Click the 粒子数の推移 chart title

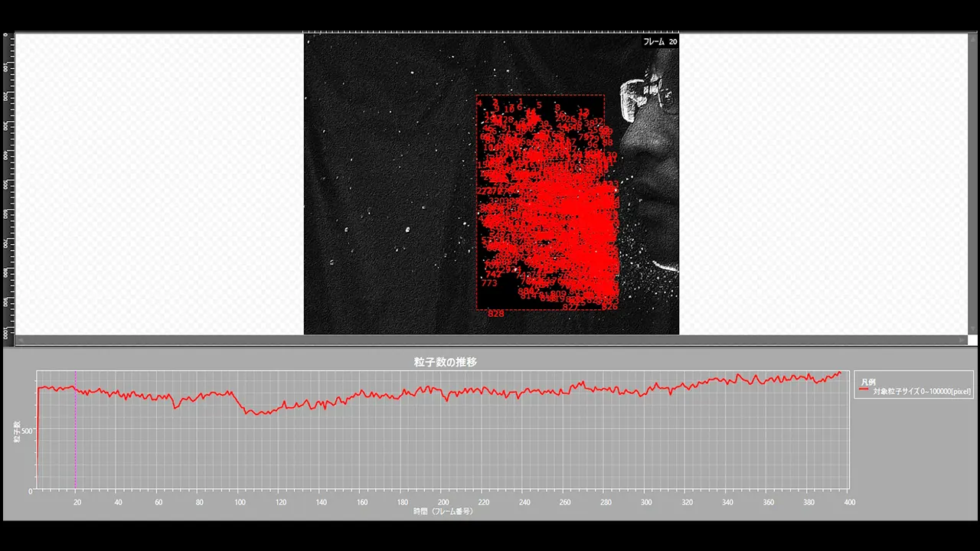(445, 361)
